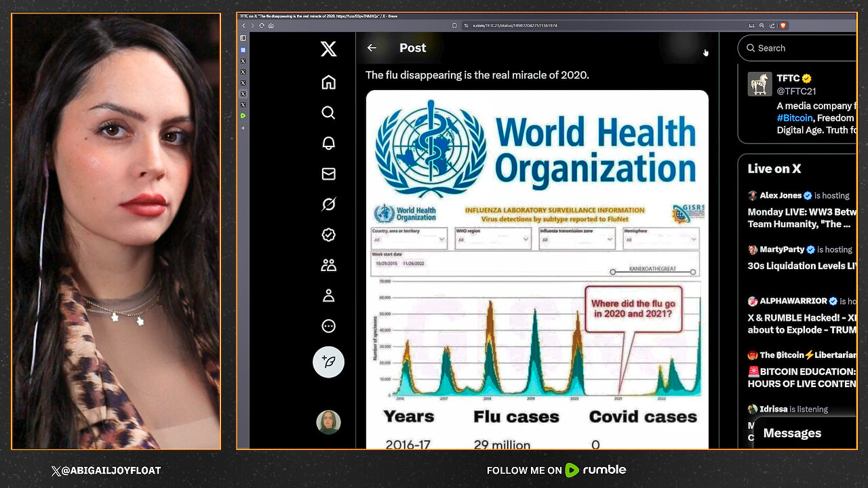This screenshot has height=488, width=868.
Task: Click the round compose Post button
Action: pos(328,362)
